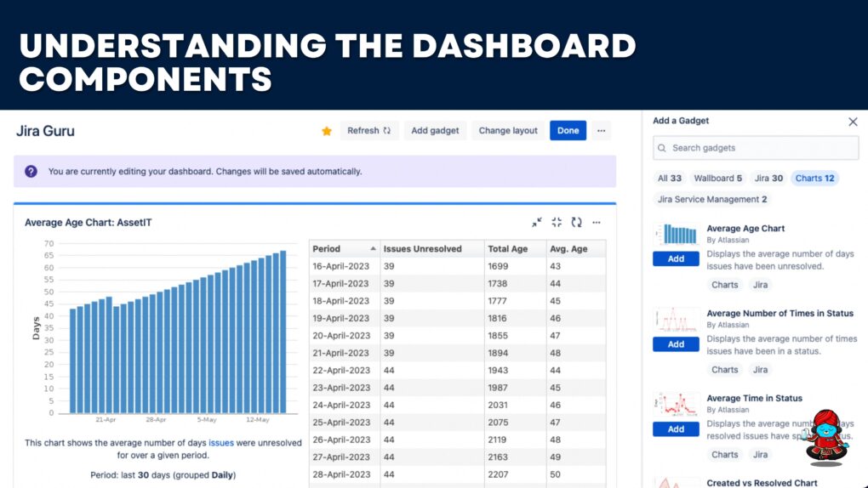
Task: Add the Average Time in Status gadget
Action: [x=676, y=429]
